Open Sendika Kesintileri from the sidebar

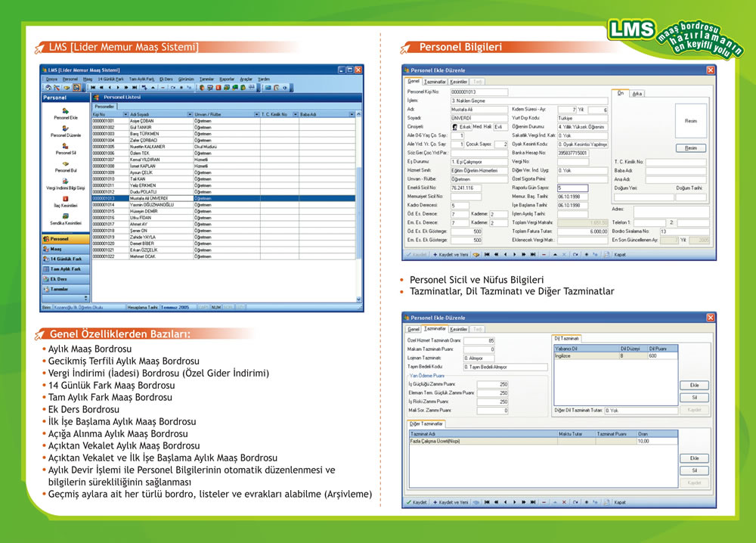66,219
